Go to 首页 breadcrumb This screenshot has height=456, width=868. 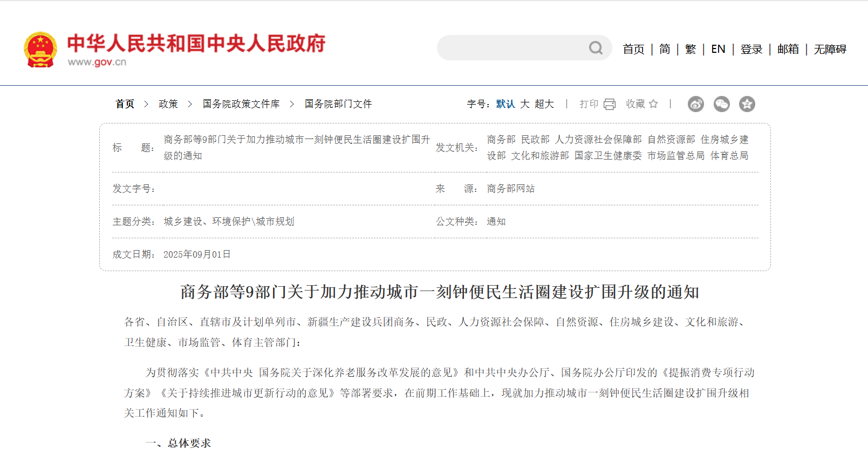point(125,104)
